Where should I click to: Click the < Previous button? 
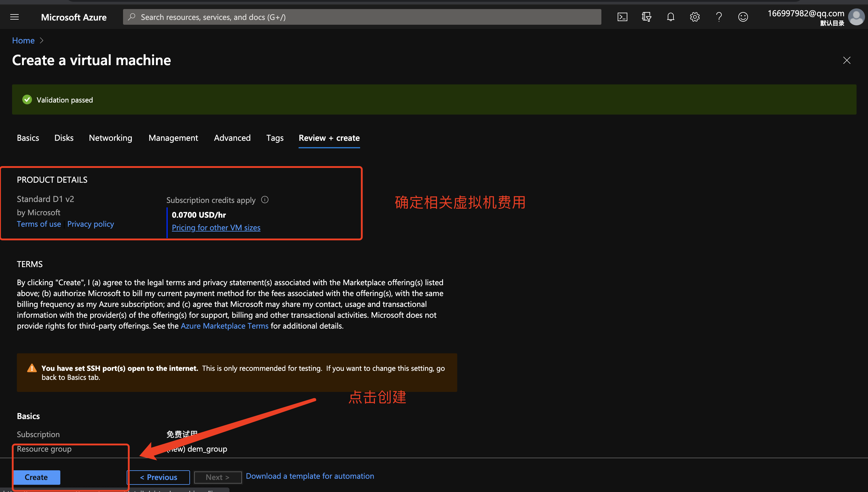(x=158, y=477)
